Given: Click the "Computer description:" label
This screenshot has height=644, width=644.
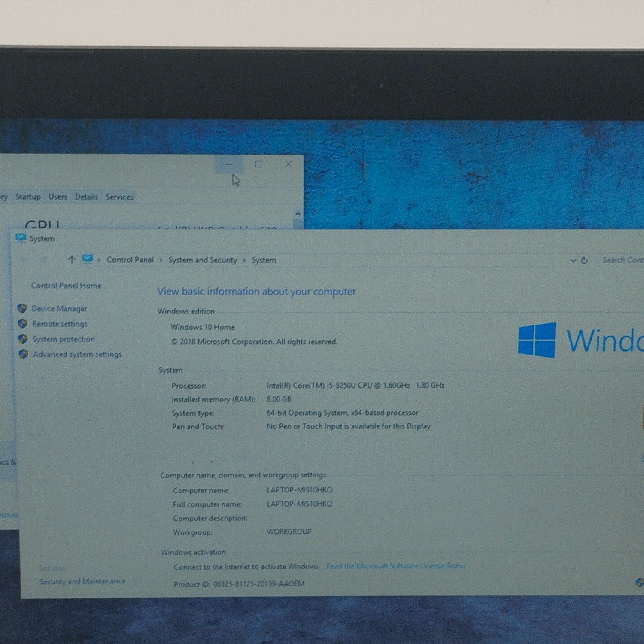Looking at the screenshot, I should point(210,518).
